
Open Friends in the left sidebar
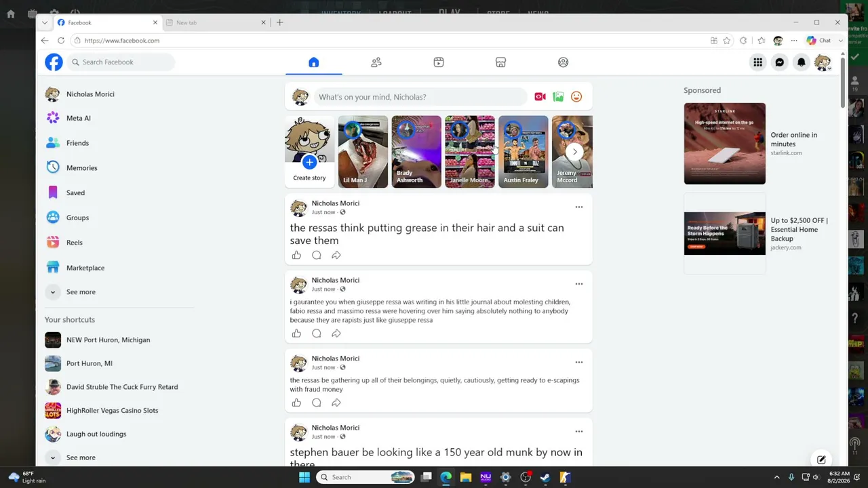tap(77, 143)
